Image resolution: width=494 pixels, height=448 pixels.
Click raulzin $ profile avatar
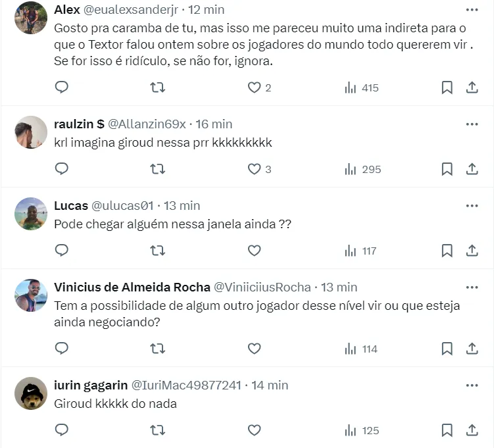[31, 132]
